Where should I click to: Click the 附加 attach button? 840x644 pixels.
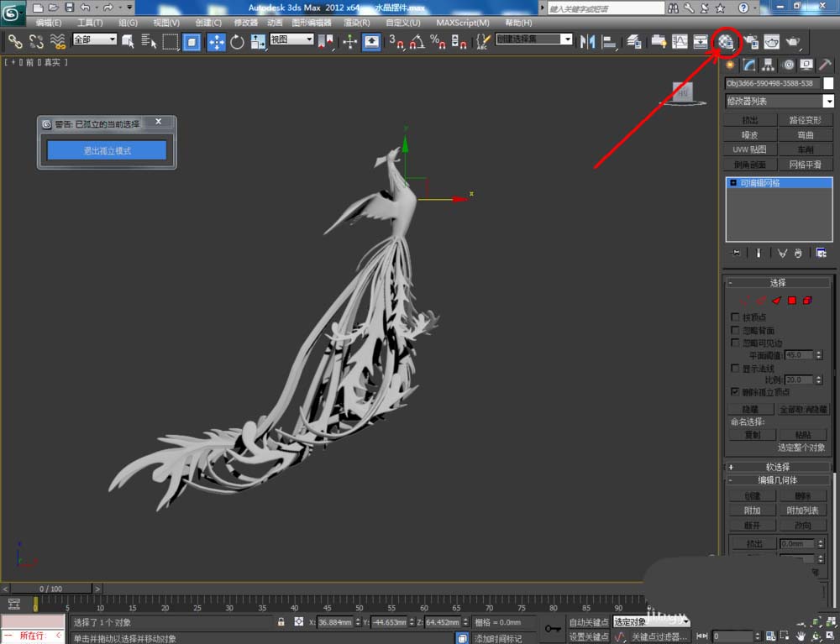point(752,510)
